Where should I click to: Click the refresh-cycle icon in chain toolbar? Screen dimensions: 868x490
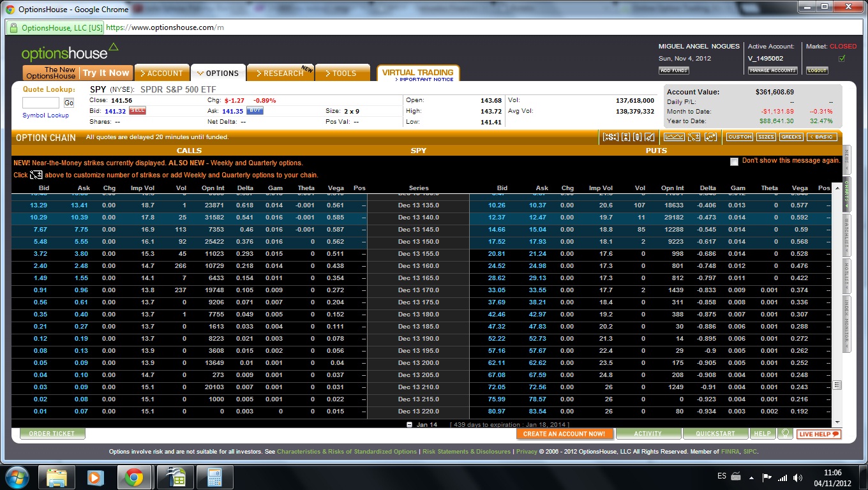[x=710, y=137]
